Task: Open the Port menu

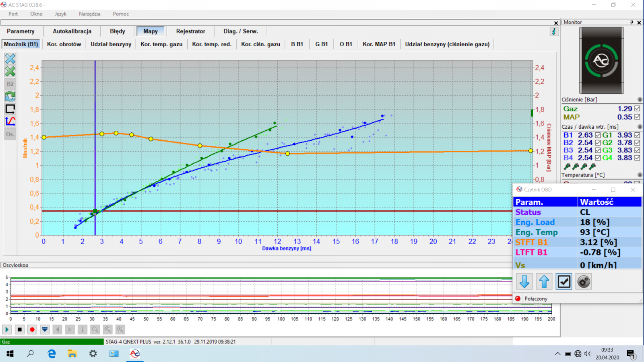Action: (13, 14)
